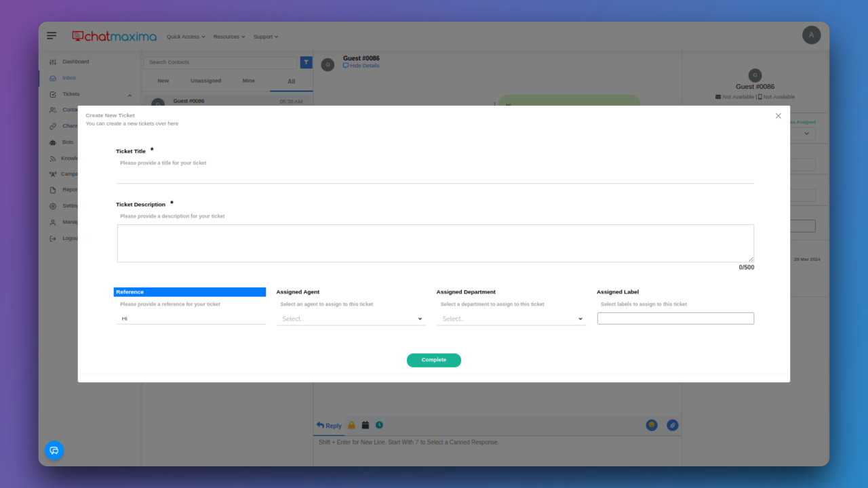This screenshot has height=488, width=868.
Task: Open Dashboard in sidebar
Action: [76, 62]
